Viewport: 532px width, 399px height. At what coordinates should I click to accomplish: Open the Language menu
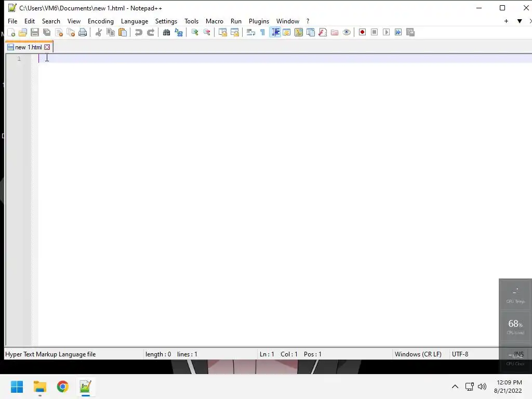tap(135, 21)
